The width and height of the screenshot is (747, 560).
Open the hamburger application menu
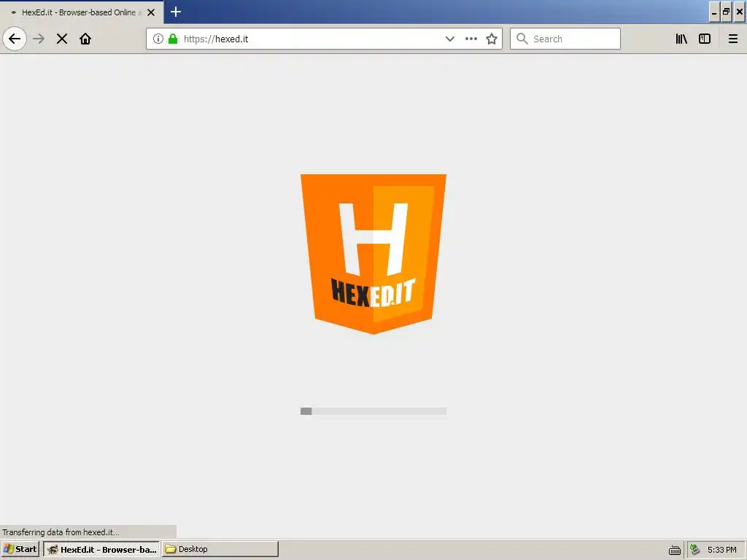[x=733, y=39]
